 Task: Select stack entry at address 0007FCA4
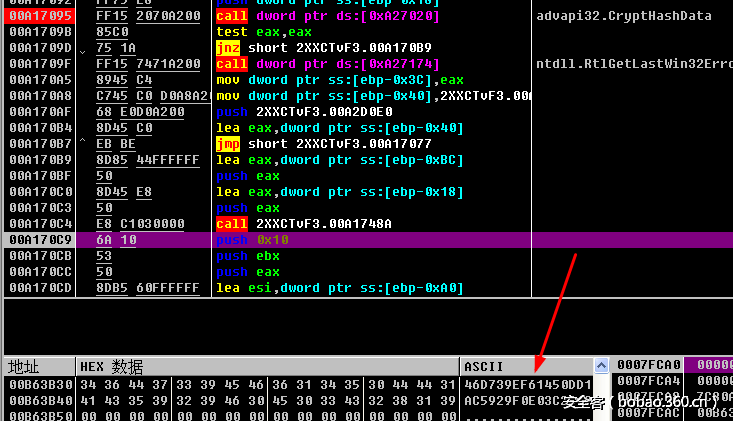coord(649,381)
